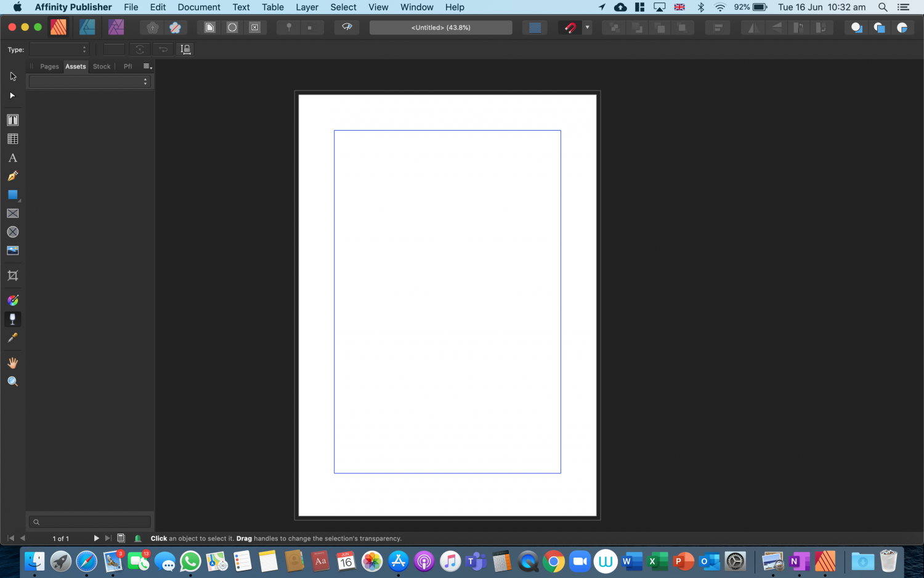The image size is (924, 578).
Task: Click the asset search field
Action: 89,521
